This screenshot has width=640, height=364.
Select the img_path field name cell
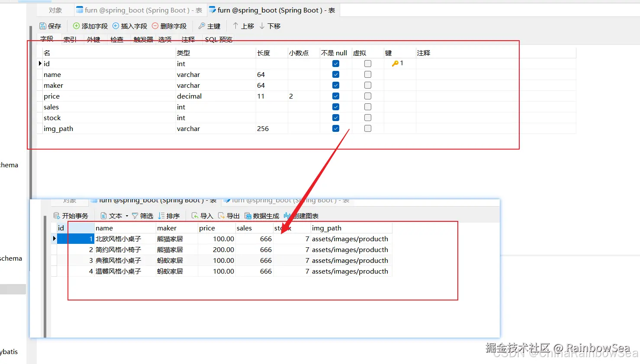pyautogui.click(x=109, y=128)
